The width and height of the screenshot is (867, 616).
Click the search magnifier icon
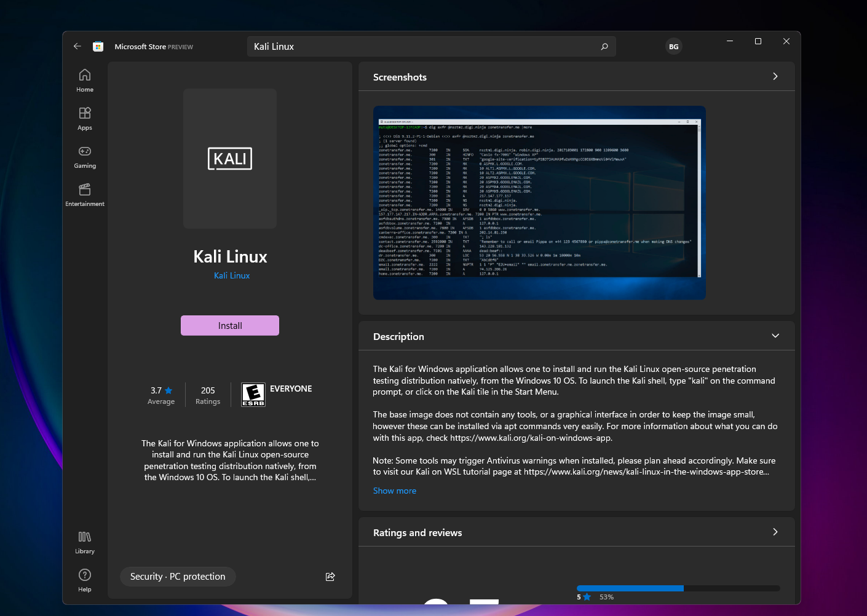[x=604, y=46]
